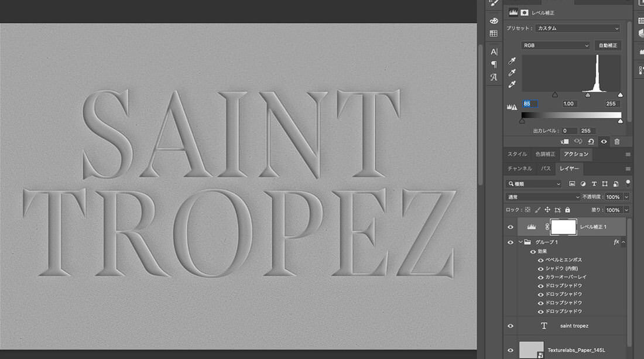
Task: Click the shadow input field showing 85
Action: coord(530,104)
